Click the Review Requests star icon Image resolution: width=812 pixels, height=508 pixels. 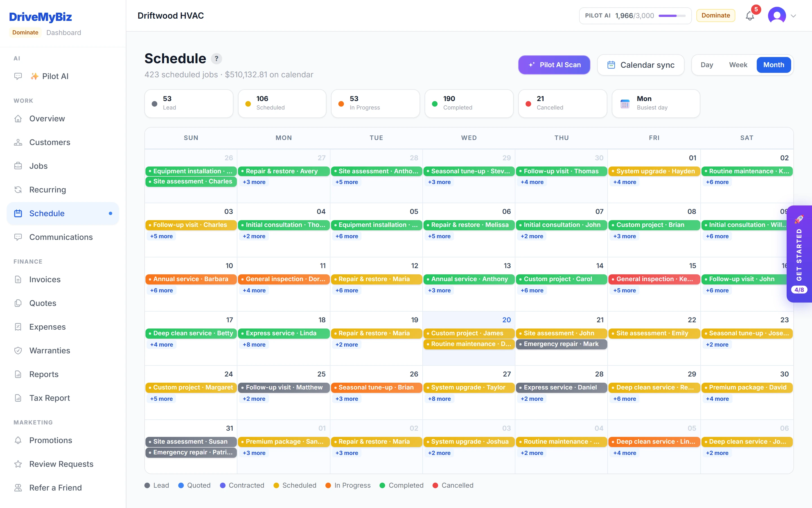[18, 464]
